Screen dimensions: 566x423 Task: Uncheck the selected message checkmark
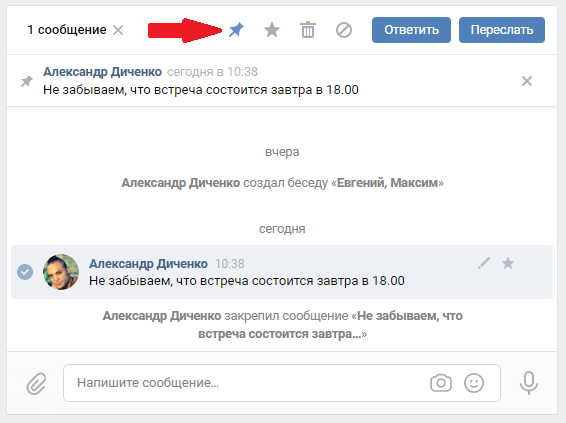point(25,272)
